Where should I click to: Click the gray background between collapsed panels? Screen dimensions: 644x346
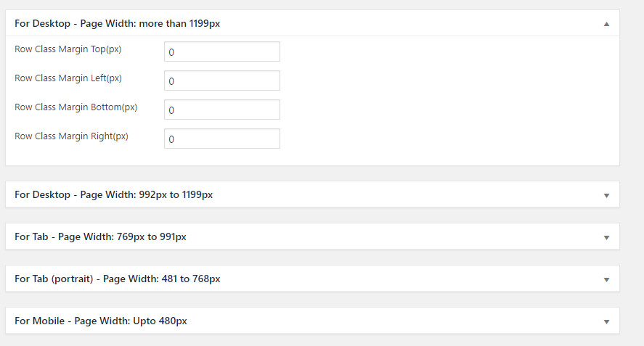(x=312, y=215)
